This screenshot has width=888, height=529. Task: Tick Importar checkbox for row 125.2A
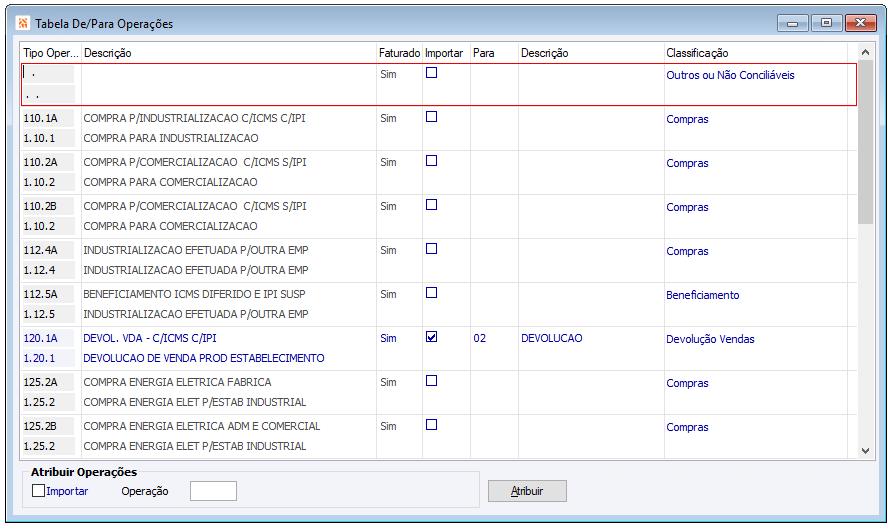[x=432, y=381]
